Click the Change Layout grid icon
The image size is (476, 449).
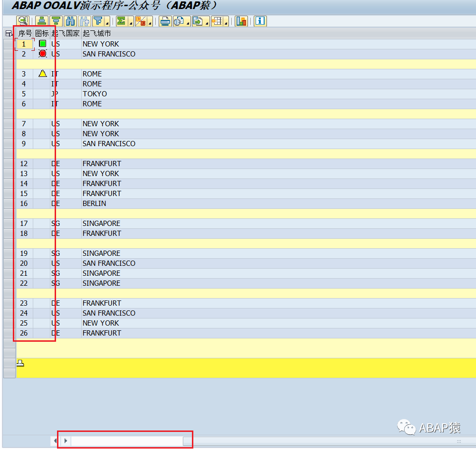(217, 21)
